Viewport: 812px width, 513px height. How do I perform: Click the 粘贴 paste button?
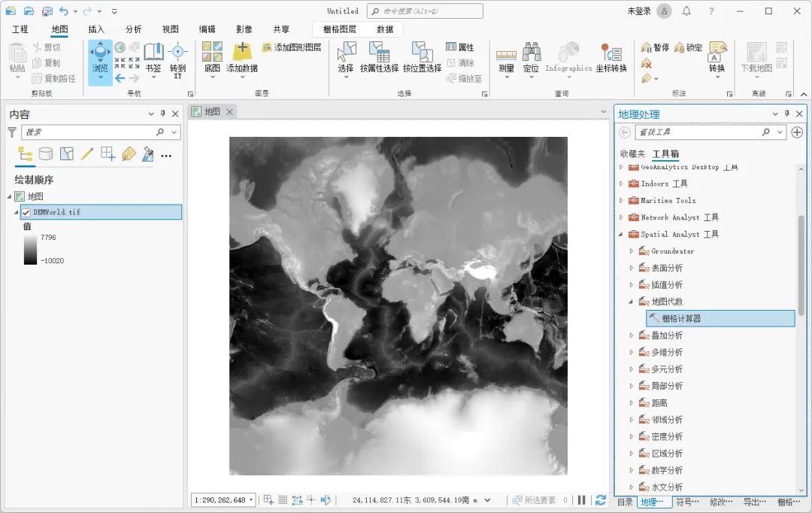click(x=17, y=59)
